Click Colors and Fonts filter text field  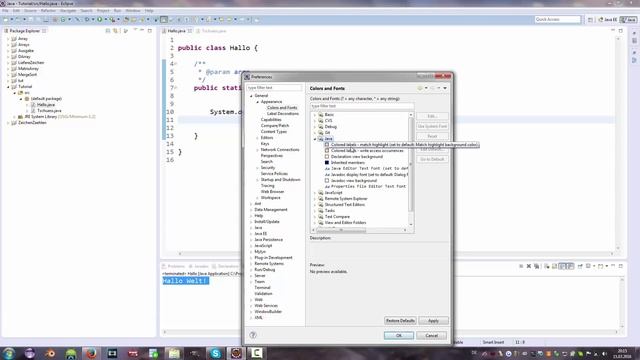pos(362,106)
